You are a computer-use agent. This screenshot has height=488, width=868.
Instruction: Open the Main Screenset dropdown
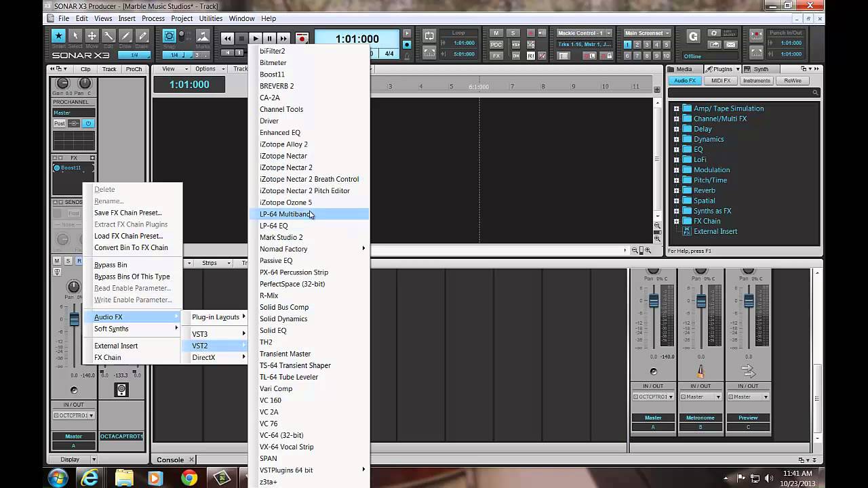pyautogui.click(x=647, y=33)
